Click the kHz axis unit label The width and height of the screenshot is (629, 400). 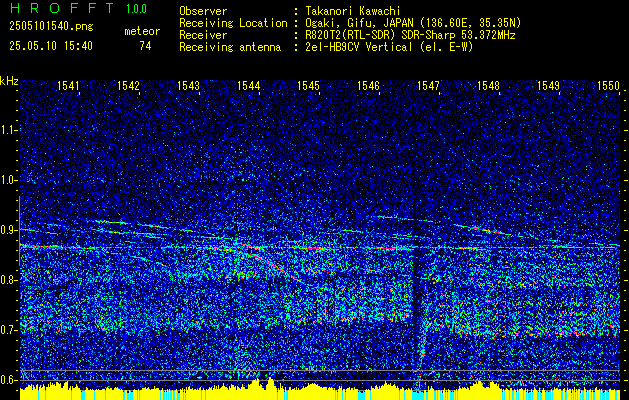point(9,81)
